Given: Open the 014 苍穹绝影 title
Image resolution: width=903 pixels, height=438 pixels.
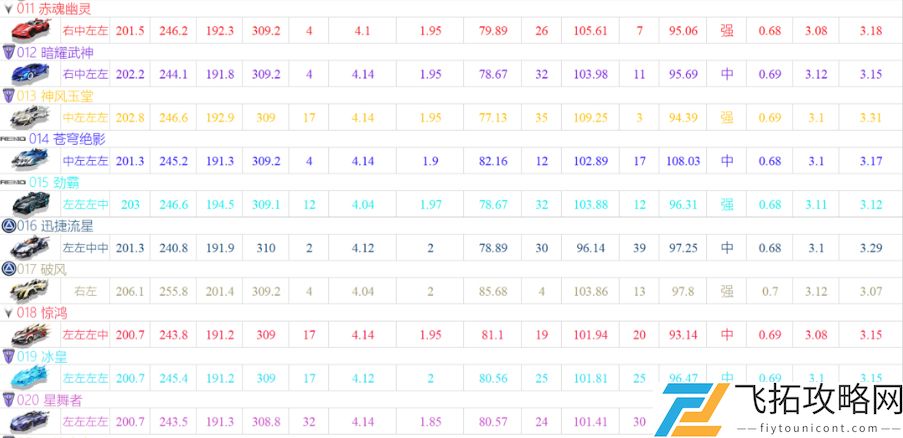Looking at the screenshot, I should 67,139.
